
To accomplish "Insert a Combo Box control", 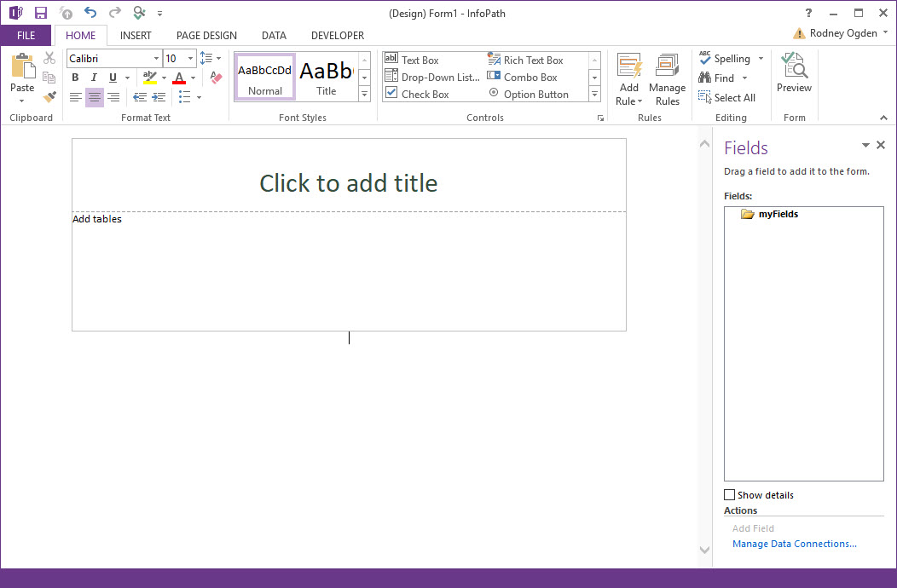I will 522,78.
